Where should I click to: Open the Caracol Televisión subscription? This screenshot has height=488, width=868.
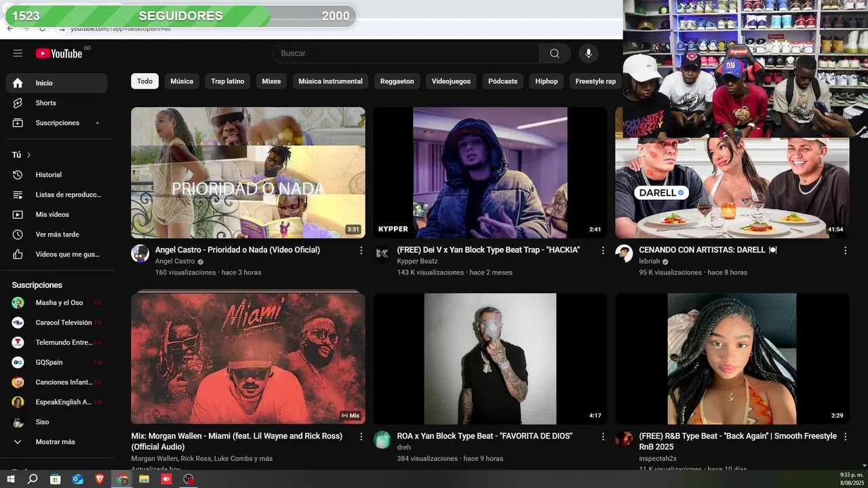click(x=57, y=323)
